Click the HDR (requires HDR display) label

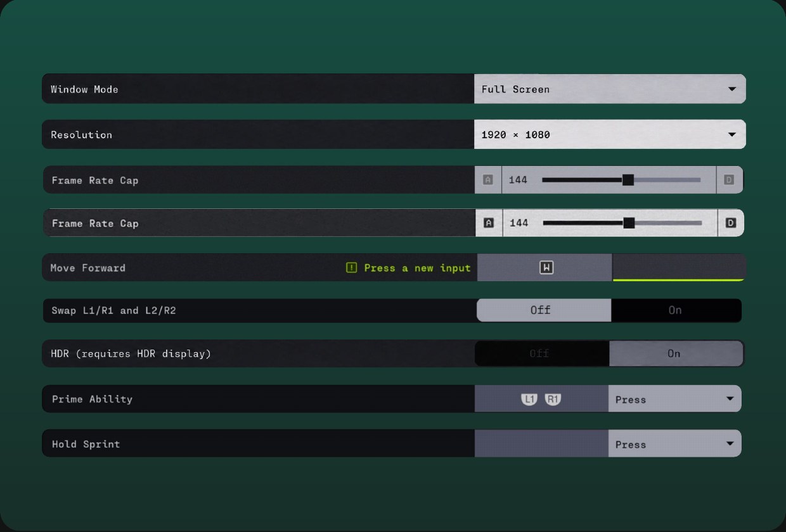coord(131,353)
